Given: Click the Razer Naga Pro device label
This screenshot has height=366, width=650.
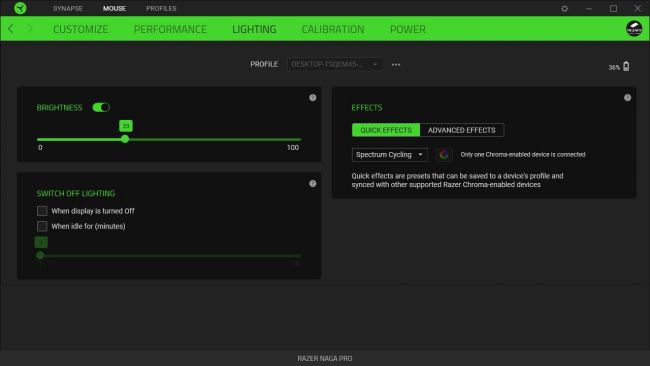Looking at the screenshot, I should pos(325,359).
